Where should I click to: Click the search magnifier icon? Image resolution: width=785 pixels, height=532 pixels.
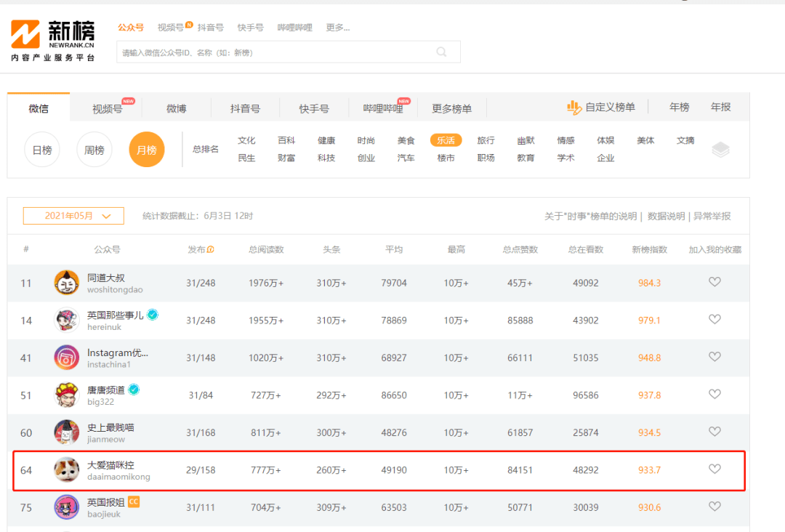coord(441,52)
